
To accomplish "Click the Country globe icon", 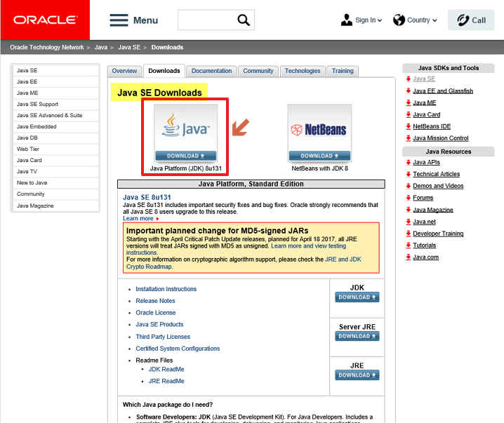I will coord(399,20).
